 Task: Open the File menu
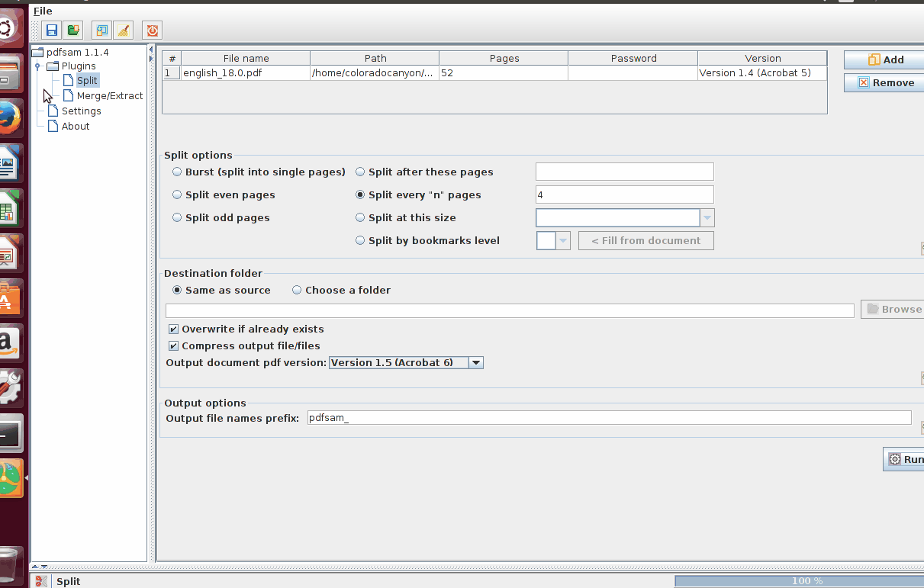coord(43,11)
